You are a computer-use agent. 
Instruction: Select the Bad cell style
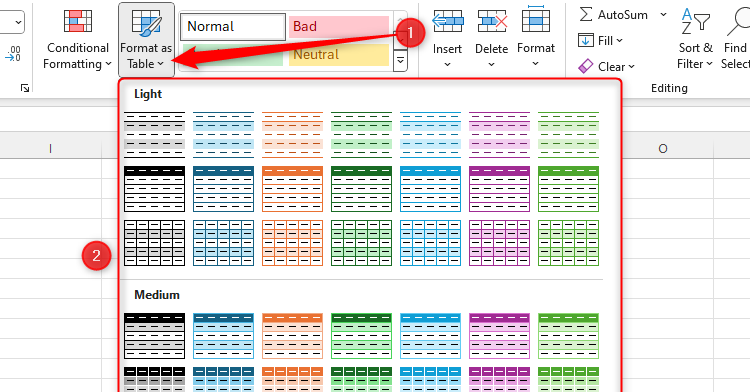click(x=339, y=26)
